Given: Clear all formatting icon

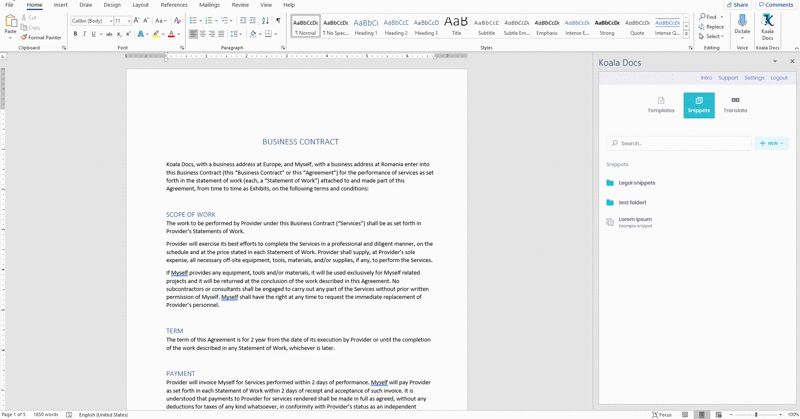Looking at the screenshot, I should 177,21.
